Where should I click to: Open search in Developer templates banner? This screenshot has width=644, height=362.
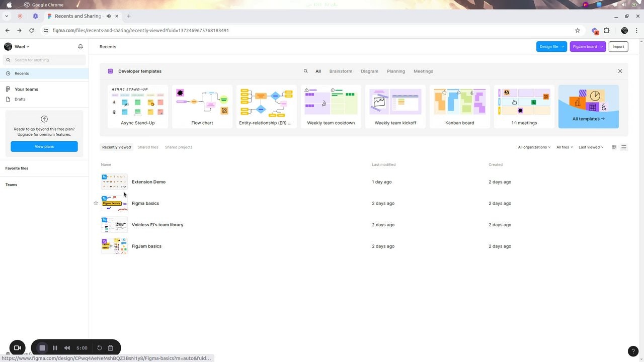pos(305,71)
